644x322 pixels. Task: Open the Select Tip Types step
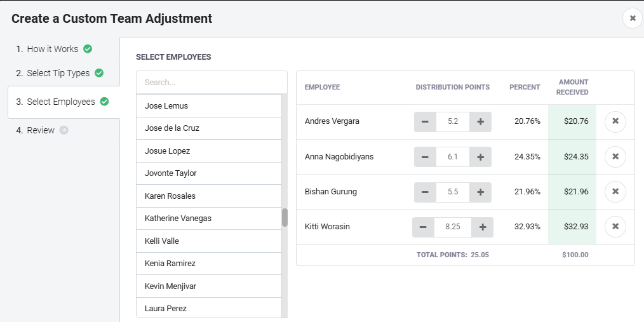pyautogui.click(x=58, y=73)
